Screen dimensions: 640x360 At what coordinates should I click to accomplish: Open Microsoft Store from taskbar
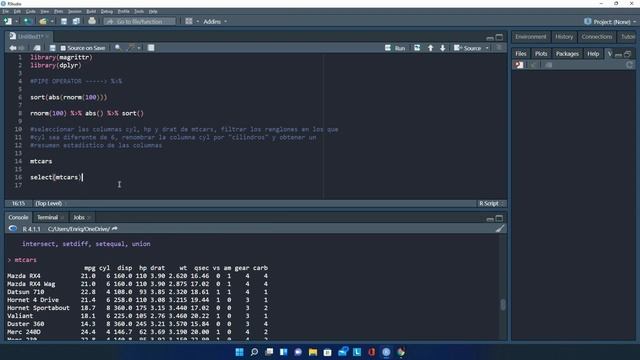(x=327, y=352)
